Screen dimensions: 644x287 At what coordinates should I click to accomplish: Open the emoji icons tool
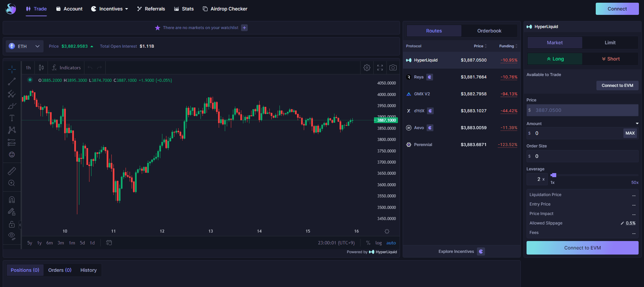(12, 154)
